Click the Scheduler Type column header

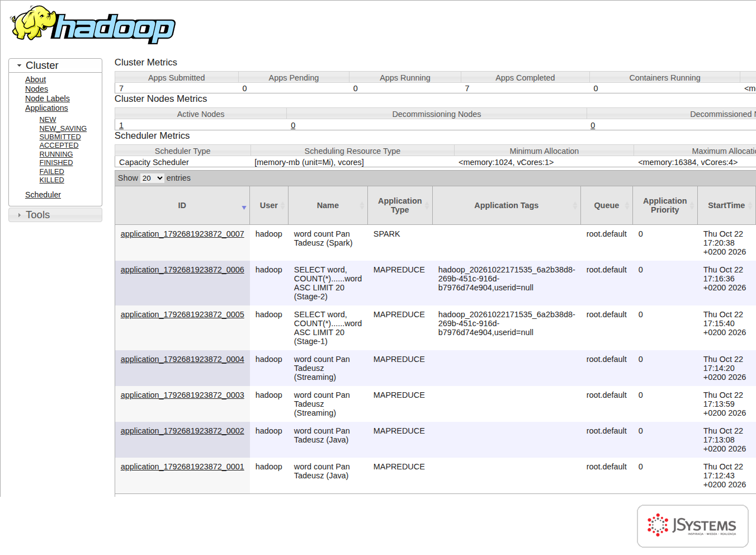coord(183,151)
